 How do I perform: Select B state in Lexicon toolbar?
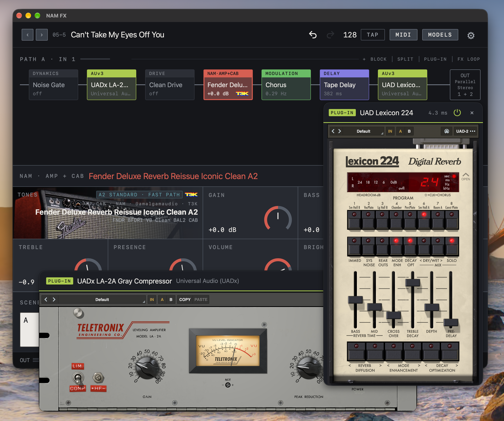coord(409,131)
